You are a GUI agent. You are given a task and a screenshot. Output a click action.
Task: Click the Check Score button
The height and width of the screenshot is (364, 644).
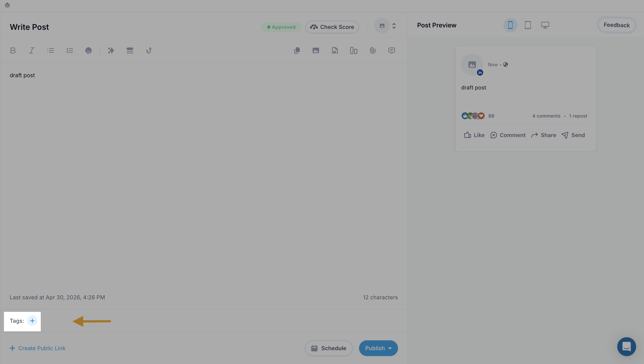pos(332,27)
